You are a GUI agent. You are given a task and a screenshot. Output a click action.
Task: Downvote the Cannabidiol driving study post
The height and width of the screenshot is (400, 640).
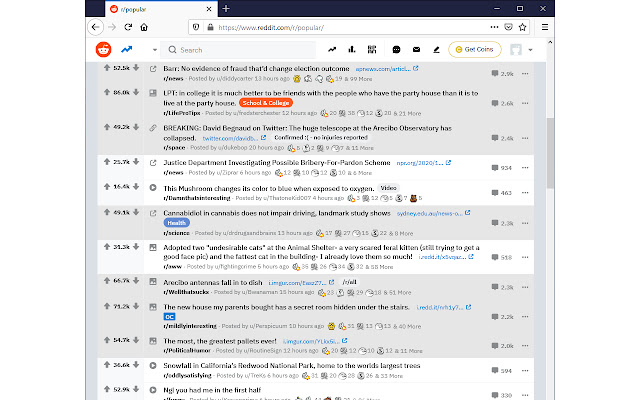point(136,212)
